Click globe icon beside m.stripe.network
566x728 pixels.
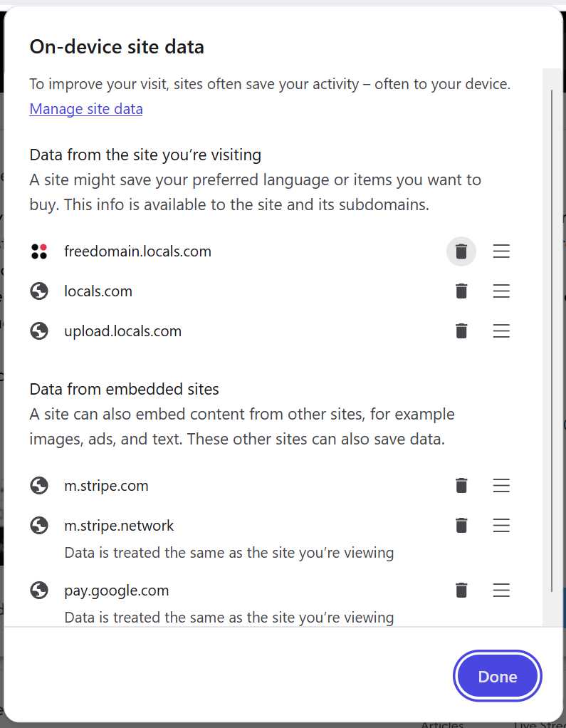[39, 526]
